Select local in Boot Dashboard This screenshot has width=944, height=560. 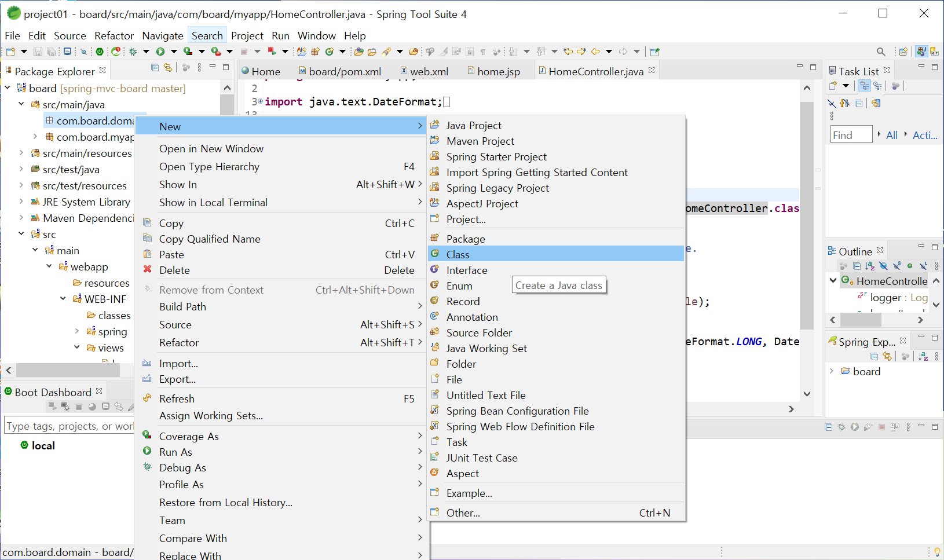tap(43, 445)
